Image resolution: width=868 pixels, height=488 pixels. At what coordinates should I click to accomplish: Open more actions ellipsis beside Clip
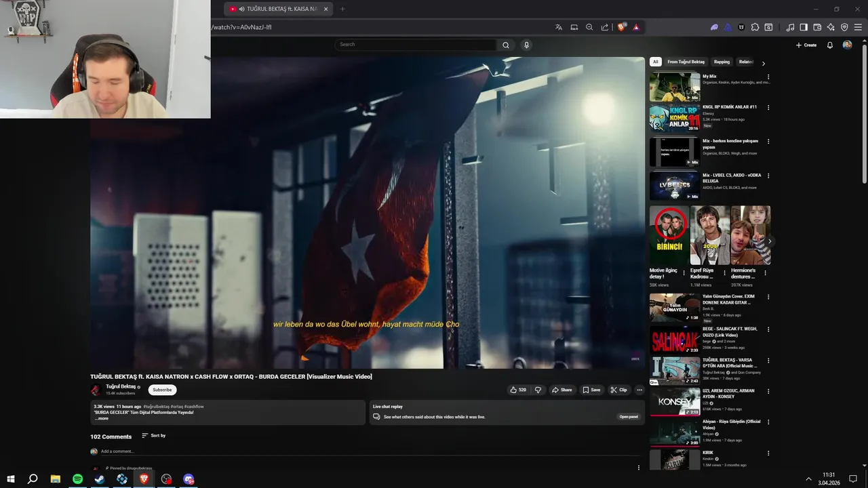[x=639, y=390]
